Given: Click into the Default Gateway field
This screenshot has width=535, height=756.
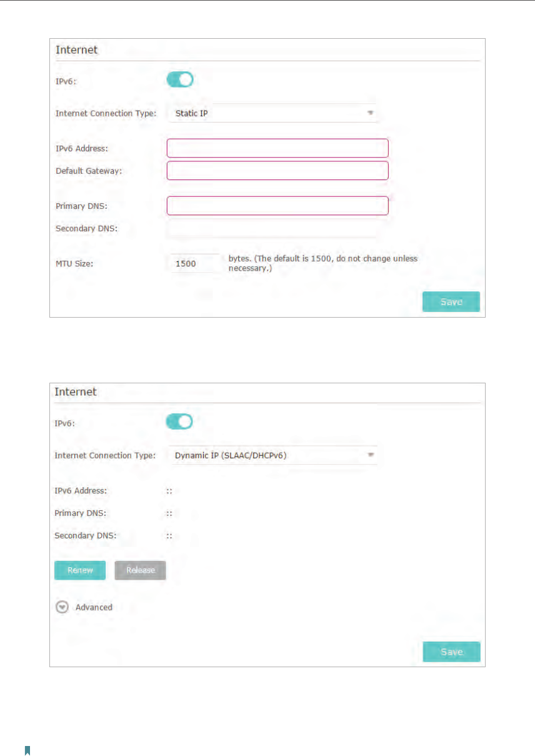Looking at the screenshot, I should tap(277, 171).
